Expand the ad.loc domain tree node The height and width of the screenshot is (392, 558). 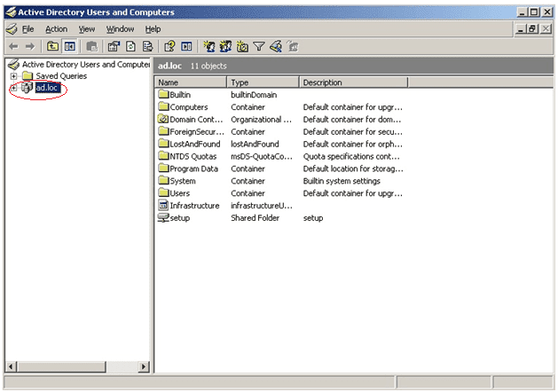[x=13, y=88]
